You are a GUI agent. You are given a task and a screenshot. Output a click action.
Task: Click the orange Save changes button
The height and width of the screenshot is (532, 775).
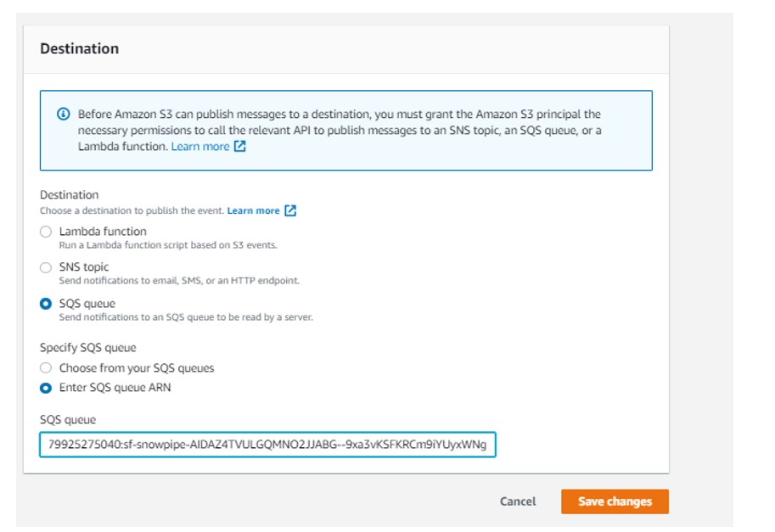(615, 501)
